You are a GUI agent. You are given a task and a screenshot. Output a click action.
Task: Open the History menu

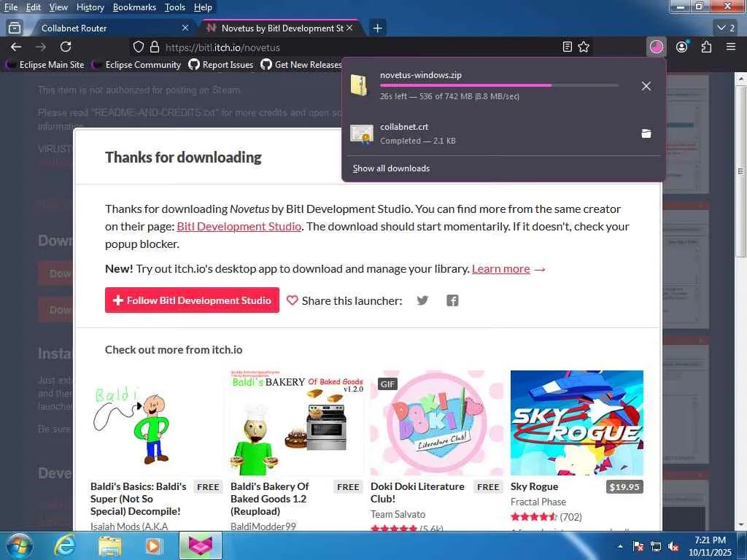pos(90,7)
